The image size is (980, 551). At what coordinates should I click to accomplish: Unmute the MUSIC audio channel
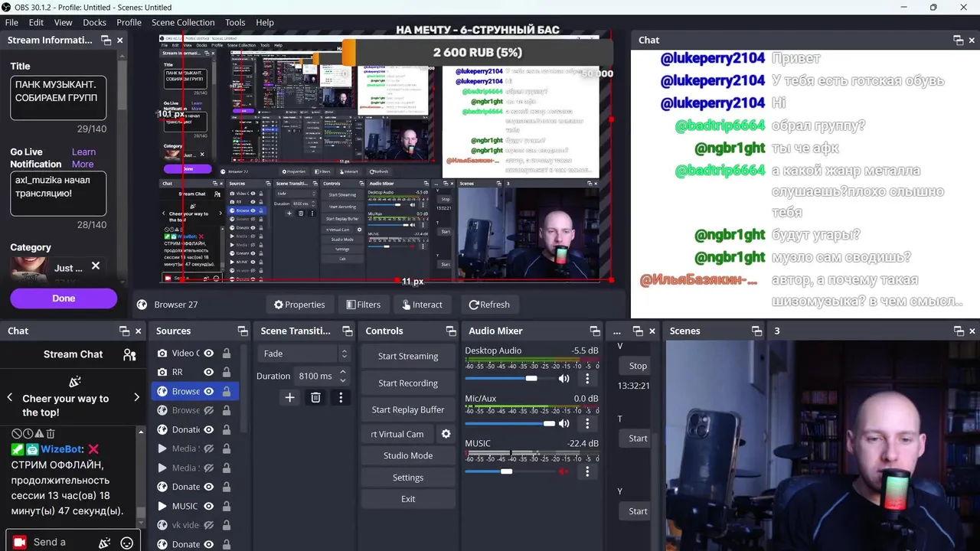click(x=564, y=471)
